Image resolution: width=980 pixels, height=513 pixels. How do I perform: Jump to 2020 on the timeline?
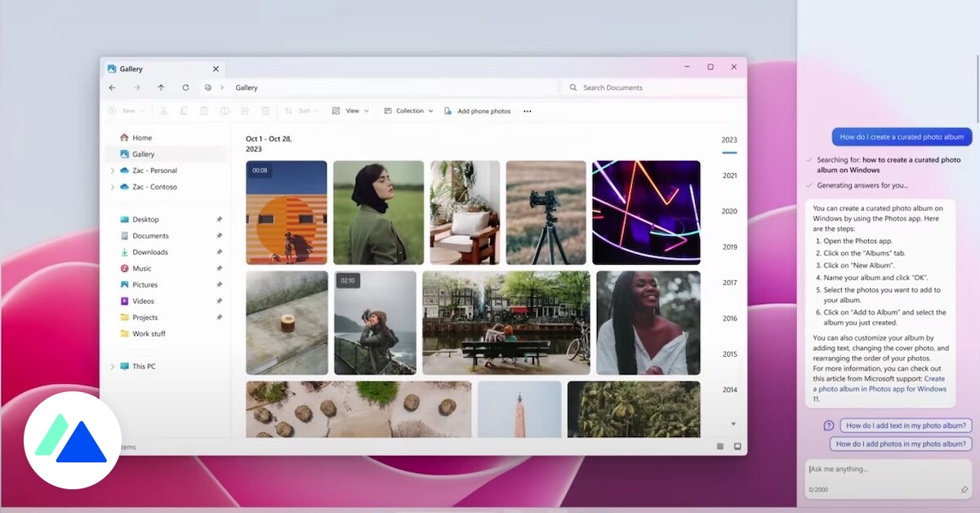pyautogui.click(x=729, y=212)
